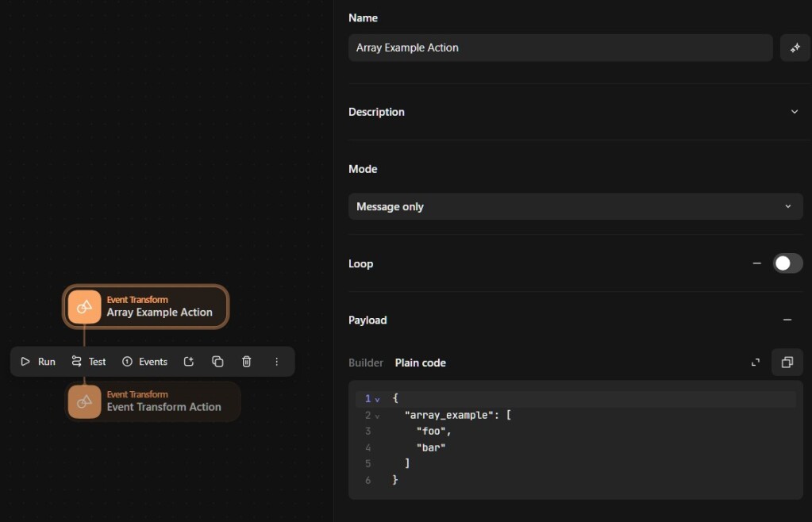Duplicate the node using the copy icon
This screenshot has width=812, height=522.
(x=217, y=361)
